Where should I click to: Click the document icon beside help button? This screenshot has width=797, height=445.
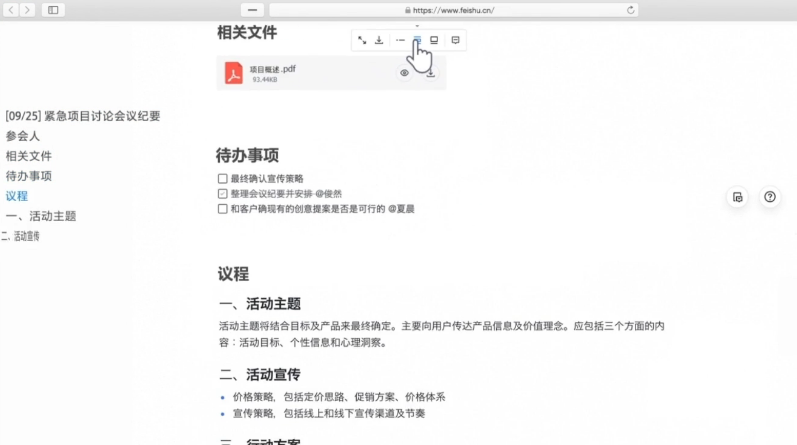[x=737, y=197]
